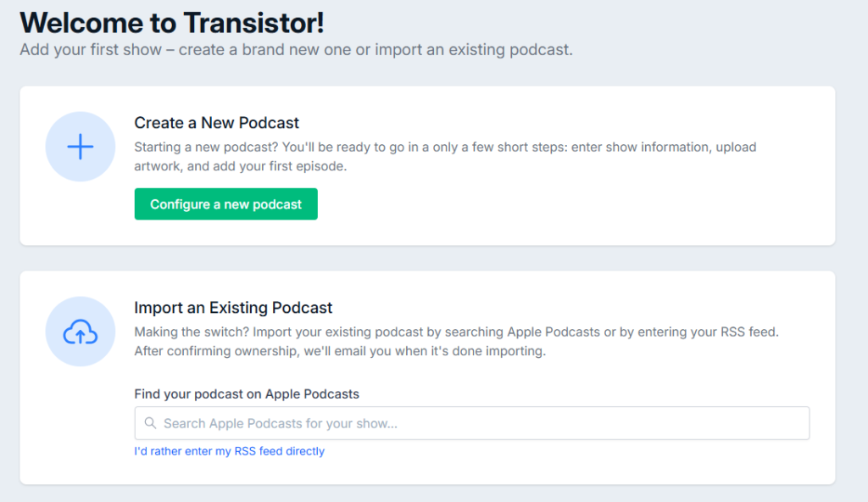This screenshot has height=502, width=868.
Task: Click the "Making the switch?" description text
Action: click(456, 342)
